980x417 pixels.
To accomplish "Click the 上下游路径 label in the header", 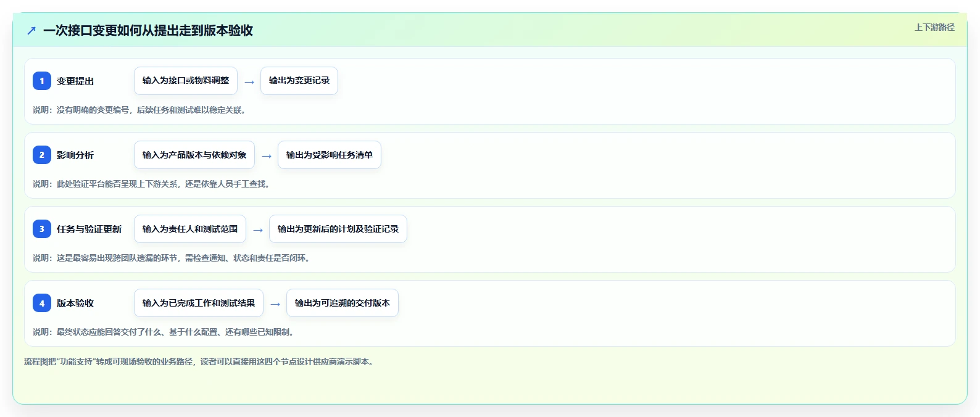I will pyautogui.click(x=934, y=27).
